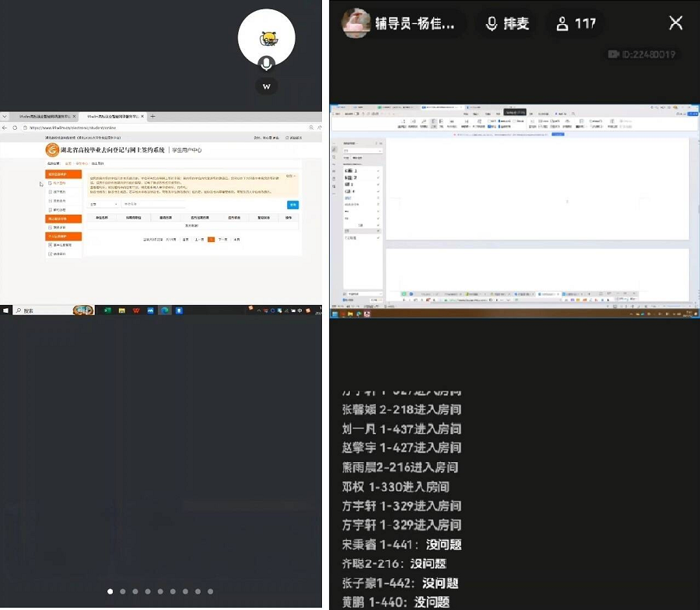Click the microphone icon below the floating avatar
The width and height of the screenshot is (700, 610).
pos(267,63)
